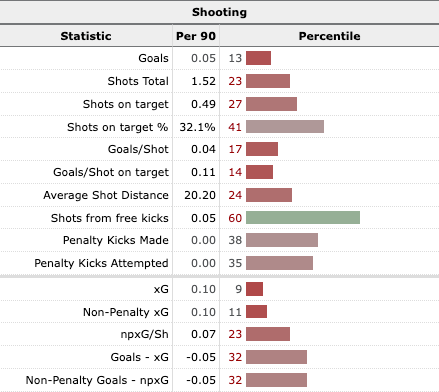Click the Non-Penalty xG label
Viewport: 439px width, 392px height.
[126, 312]
